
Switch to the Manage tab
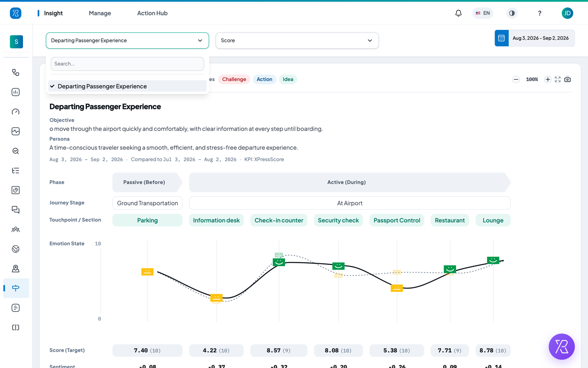point(100,13)
